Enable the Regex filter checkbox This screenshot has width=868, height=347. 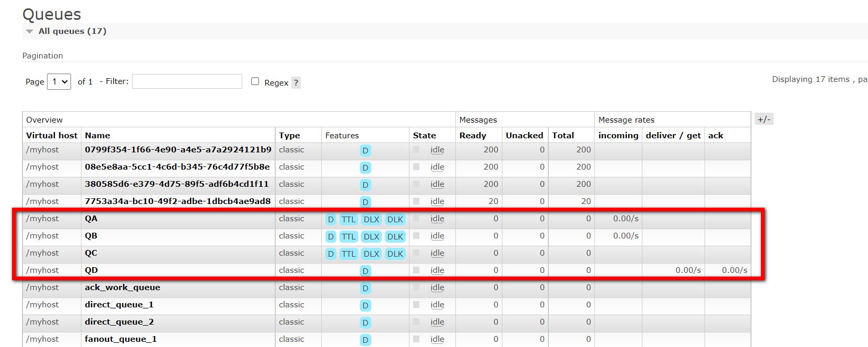point(255,81)
